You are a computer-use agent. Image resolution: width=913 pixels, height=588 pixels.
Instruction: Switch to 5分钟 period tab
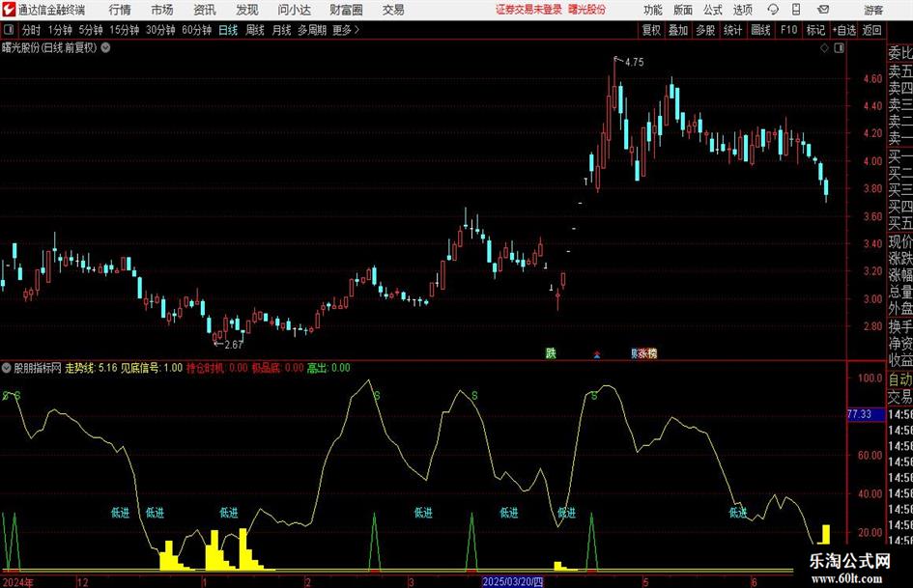[x=91, y=30]
